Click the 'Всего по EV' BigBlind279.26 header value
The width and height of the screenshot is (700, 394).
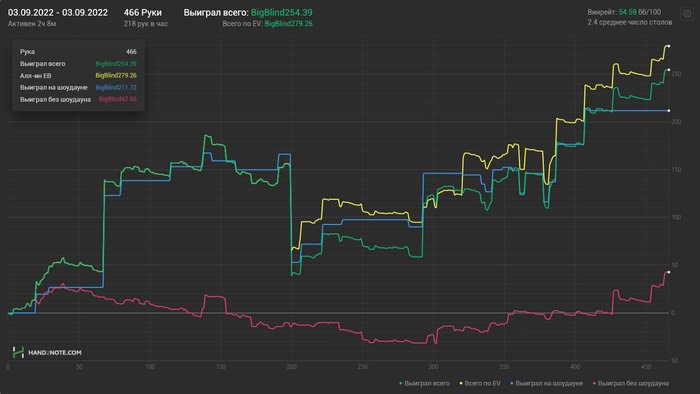pyautogui.click(x=288, y=24)
